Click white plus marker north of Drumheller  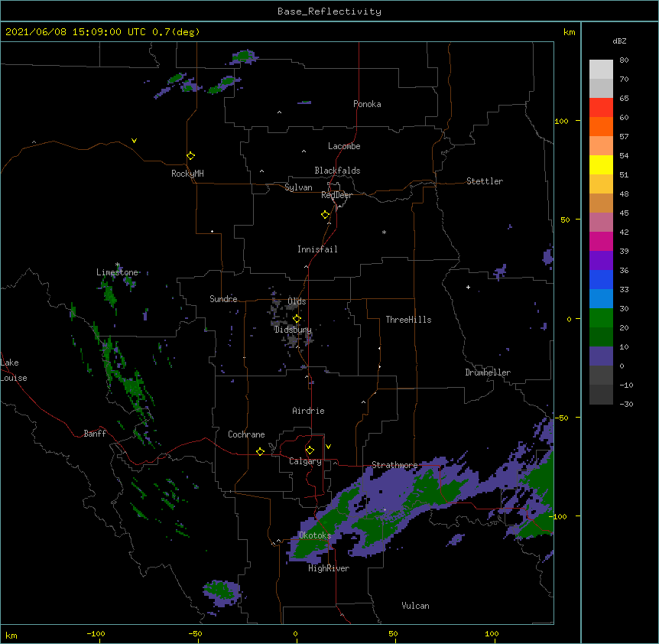(x=468, y=287)
